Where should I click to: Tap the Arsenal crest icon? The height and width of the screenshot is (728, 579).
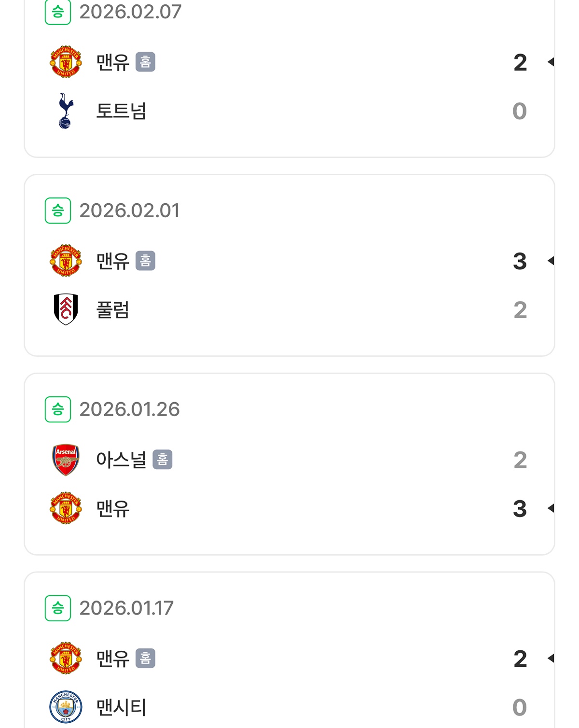coord(66,460)
